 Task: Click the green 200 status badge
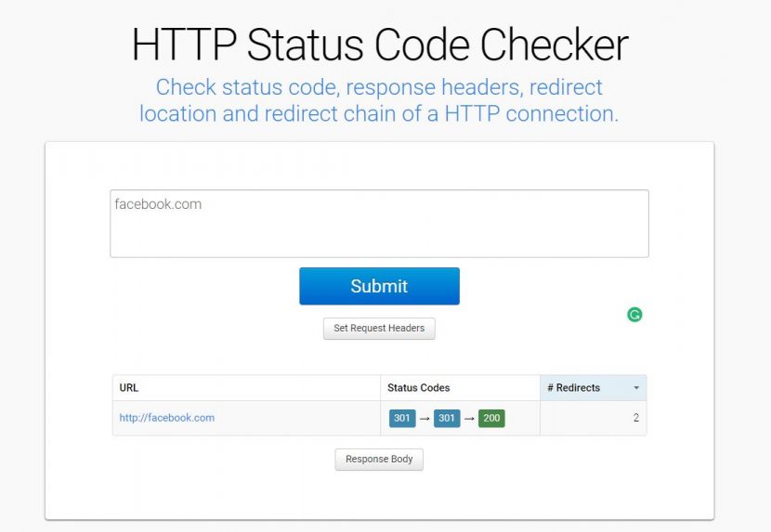click(491, 419)
